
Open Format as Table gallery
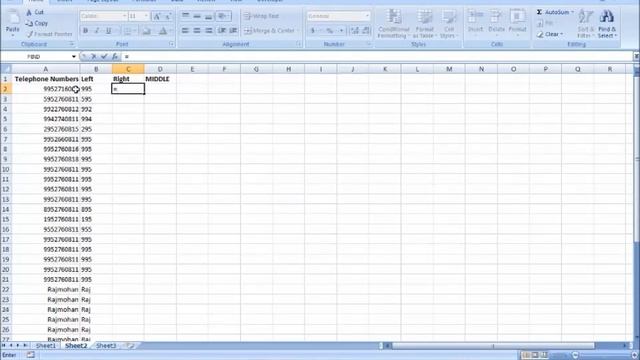(x=424, y=24)
